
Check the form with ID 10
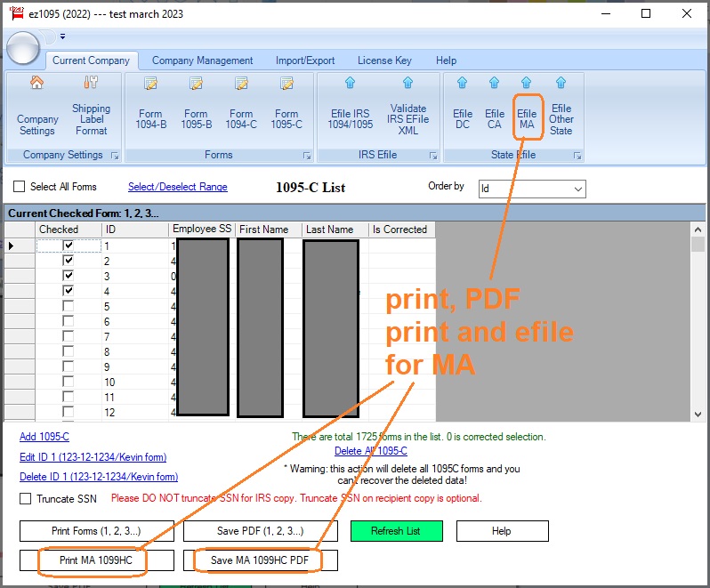68,382
